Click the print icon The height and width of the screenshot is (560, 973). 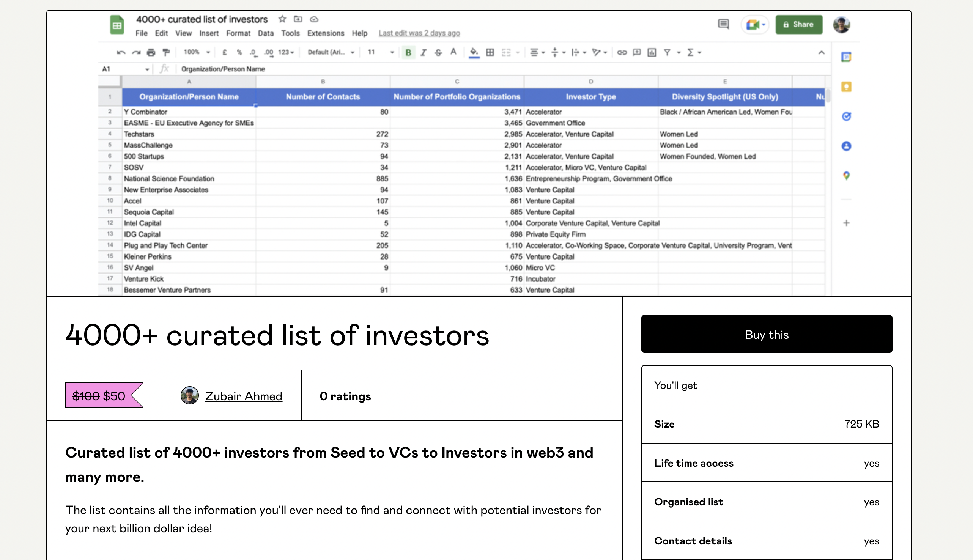point(151,52)
